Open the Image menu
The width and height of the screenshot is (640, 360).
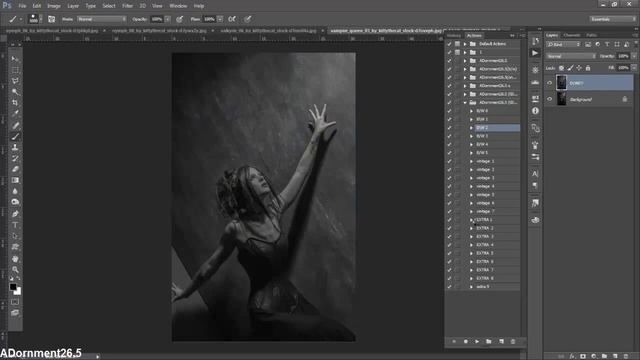click(x=53, y=6)
